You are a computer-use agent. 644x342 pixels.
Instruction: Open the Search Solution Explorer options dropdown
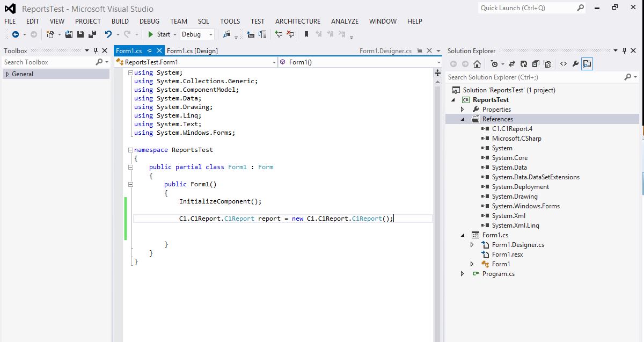634,77
